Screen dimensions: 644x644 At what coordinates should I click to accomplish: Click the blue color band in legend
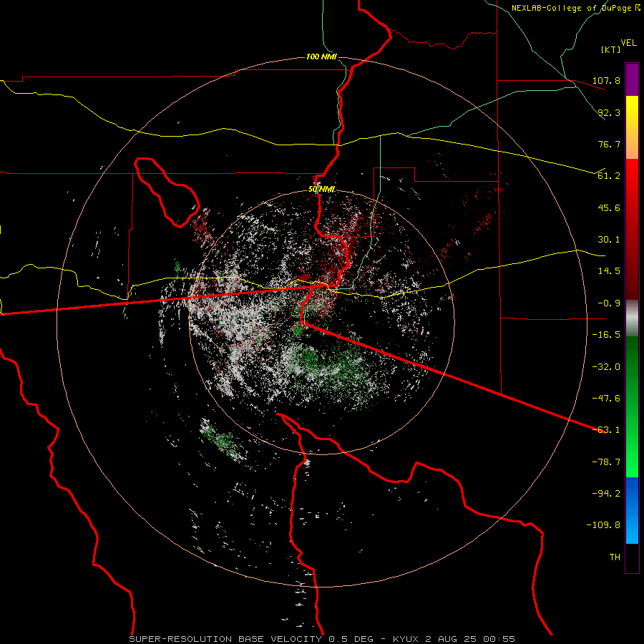point(632,510)
